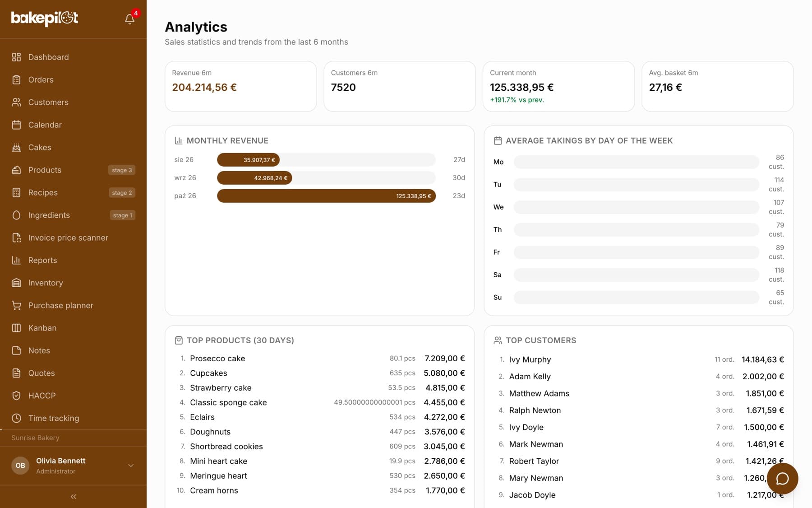Click the Customers people icon in sidebar
Image resolution: width=812 pixels, height=508 pixels.
pos(17,102)
